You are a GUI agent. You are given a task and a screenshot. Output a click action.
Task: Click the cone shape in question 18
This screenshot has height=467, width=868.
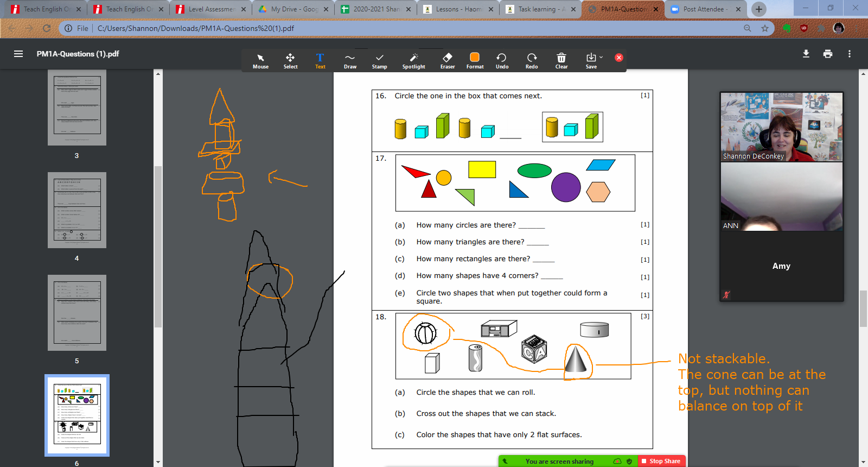coord(576,359)
